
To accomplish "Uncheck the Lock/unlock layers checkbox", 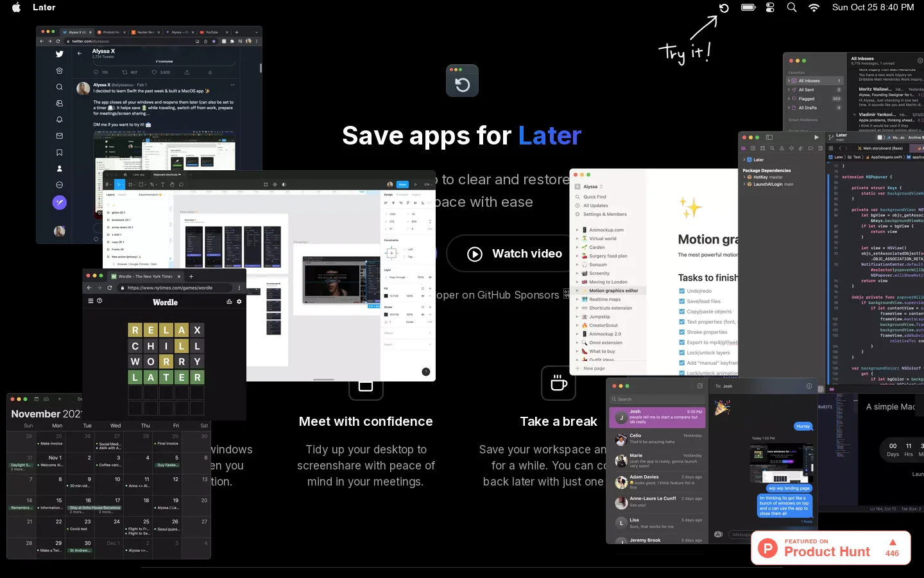I will [681, 353].
